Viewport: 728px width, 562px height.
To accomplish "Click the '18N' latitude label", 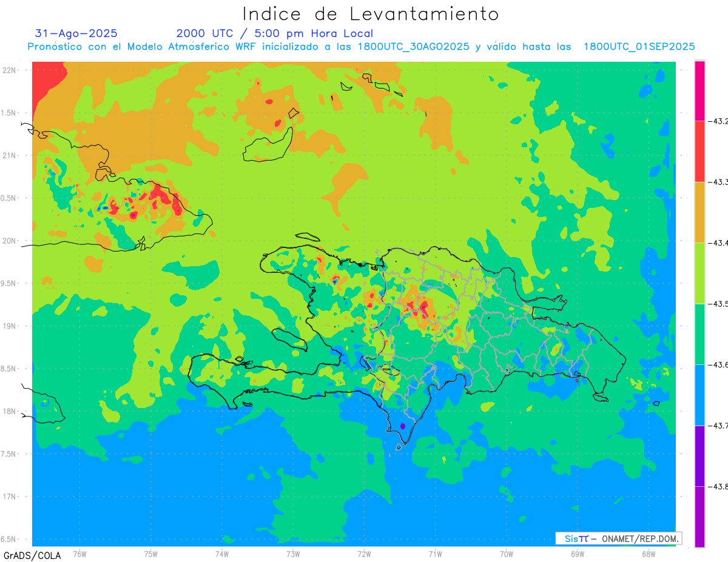I will click(x=10, y=411).
